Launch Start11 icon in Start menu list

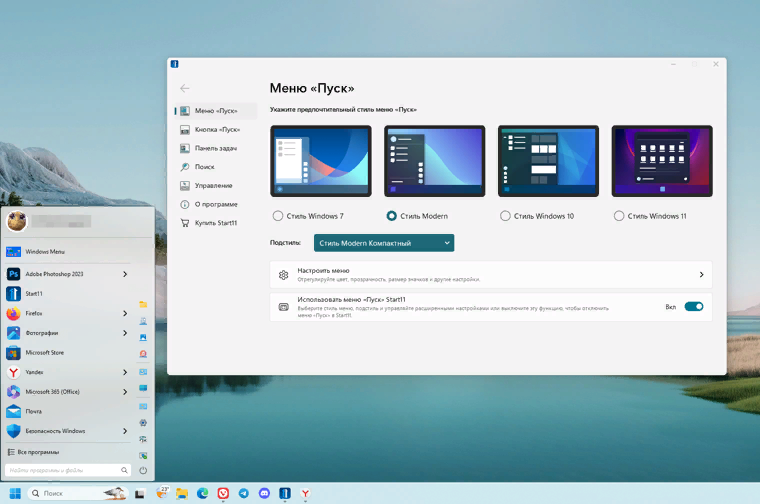click(14, 294)
